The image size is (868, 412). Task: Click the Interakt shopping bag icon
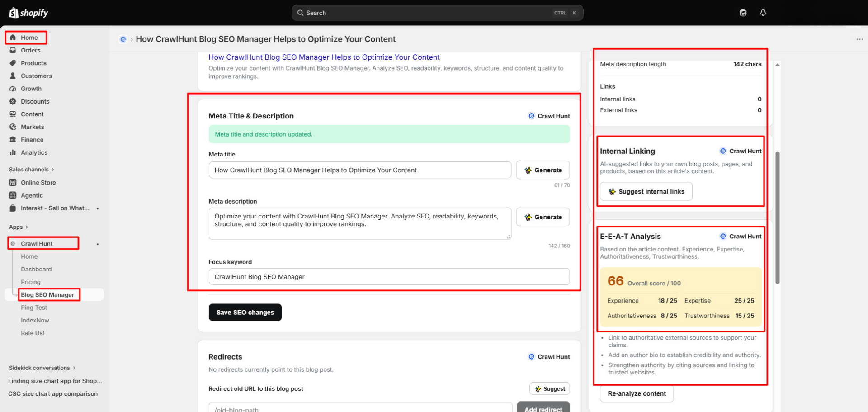[x=13, y=208]
